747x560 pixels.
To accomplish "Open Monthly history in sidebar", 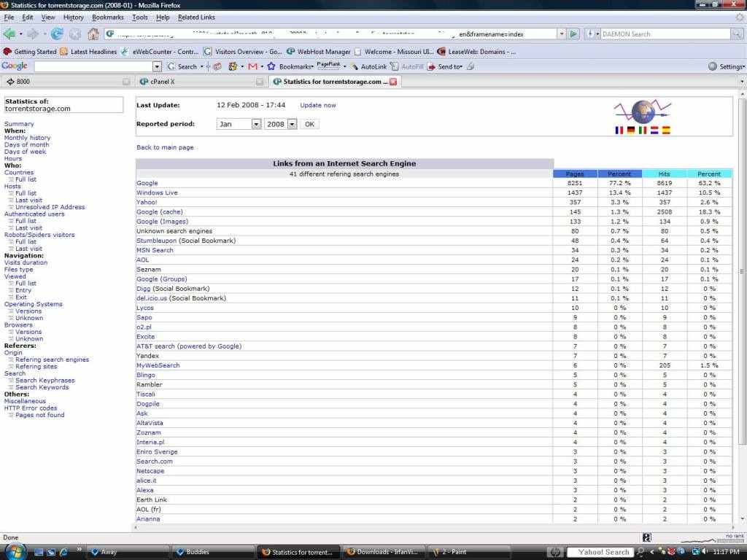I will 27,138.
